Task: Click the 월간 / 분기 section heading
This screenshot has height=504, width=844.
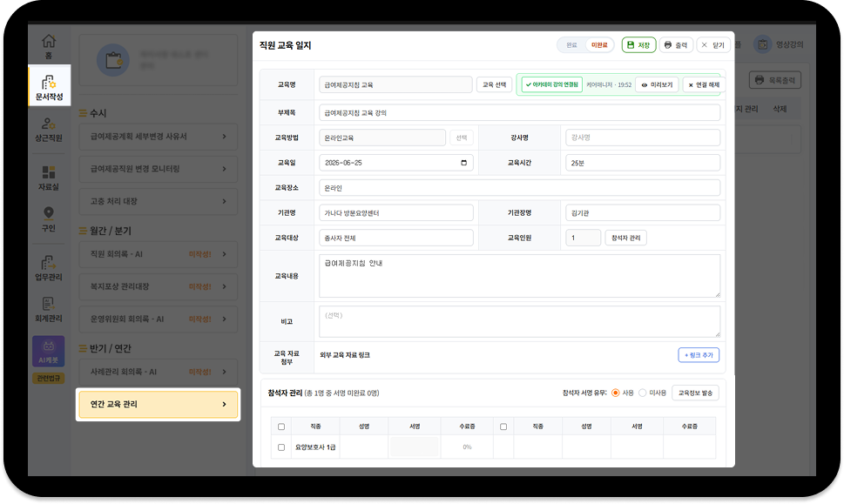Action: (x=111, y=231)
